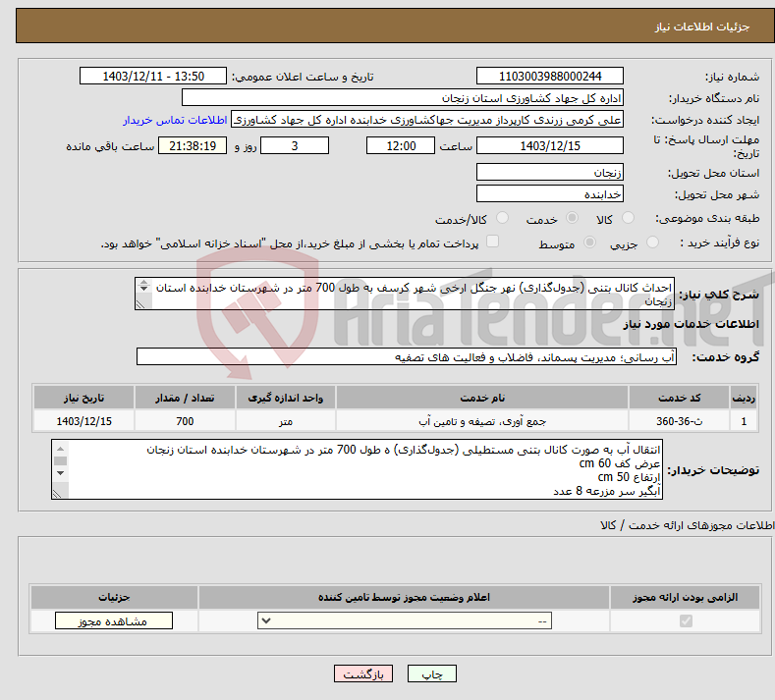This screenshot has width=775, height=700.
Task: Click the اطلاعات مجوزهای ارائه خدمت / کالا heading
Action: [x=688, y=525]
